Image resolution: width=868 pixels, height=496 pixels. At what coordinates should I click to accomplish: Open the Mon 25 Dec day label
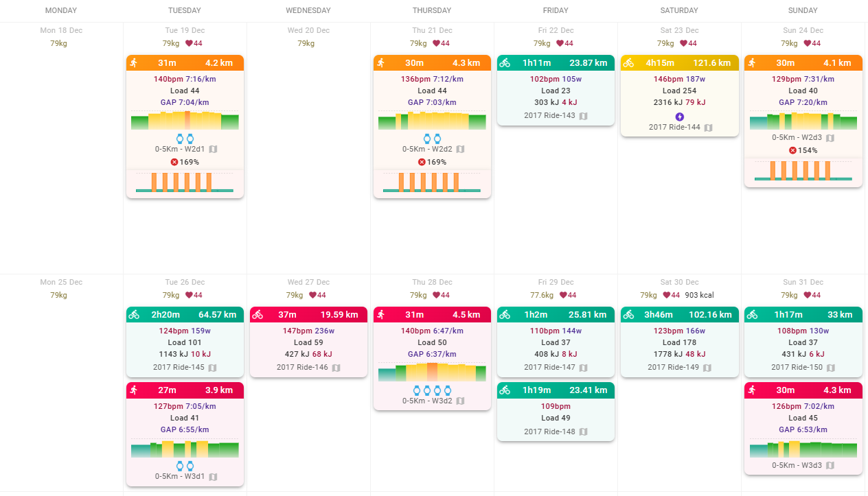coord(61,282)
